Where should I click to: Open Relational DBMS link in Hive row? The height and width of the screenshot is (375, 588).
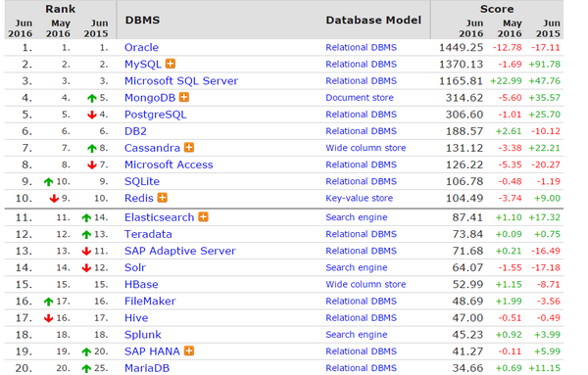pos(361,317)
